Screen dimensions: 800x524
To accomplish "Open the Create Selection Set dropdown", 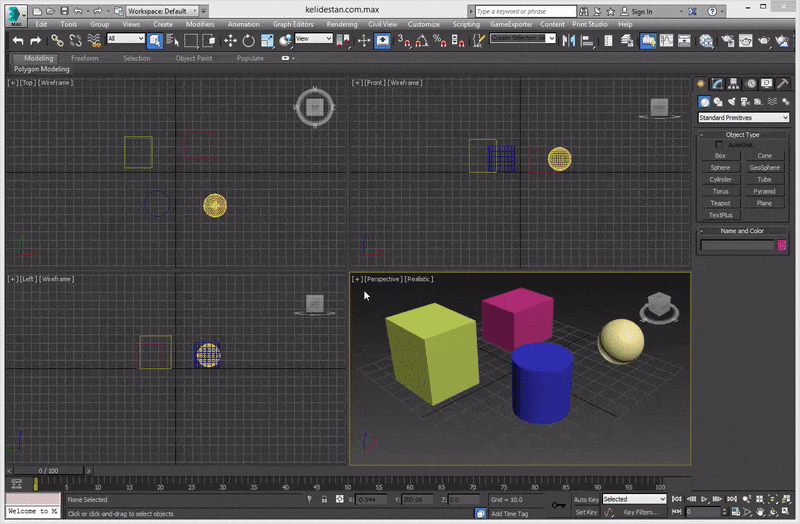I will point(522,38).
